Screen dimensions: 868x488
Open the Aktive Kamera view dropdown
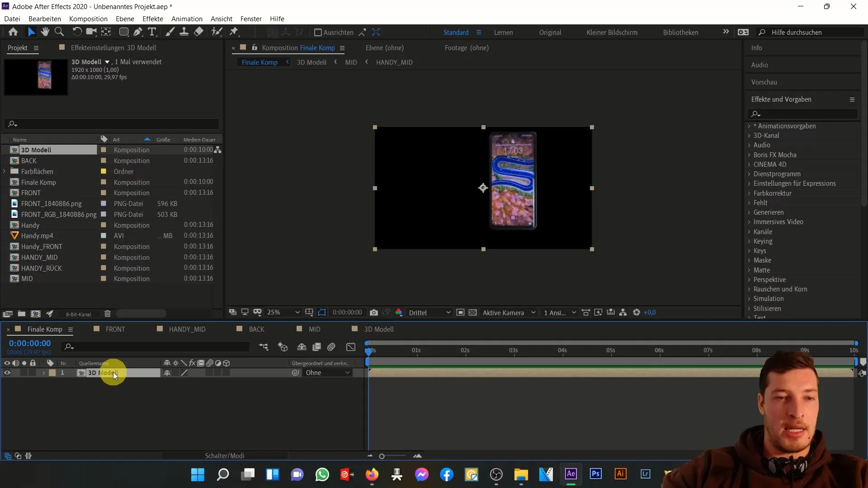(509, 313)
